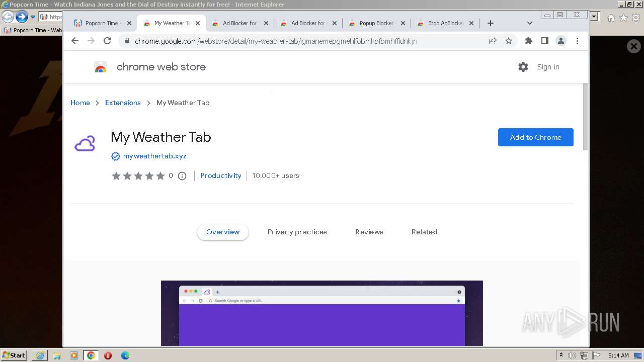Image resolution: width=644 pixels, height=362 pixels.
Task: Click the Chrome Web Store rainbow logo
Action: click(101, 67)
